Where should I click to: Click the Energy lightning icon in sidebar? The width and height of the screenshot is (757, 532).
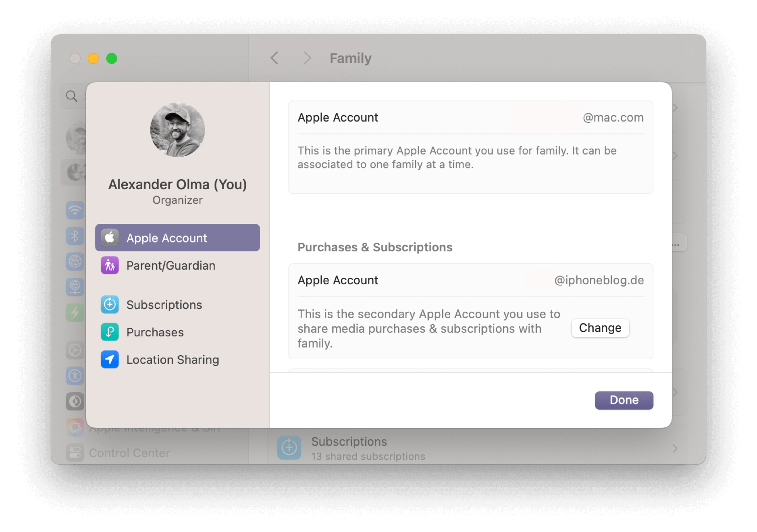click(x=75, y=313)
